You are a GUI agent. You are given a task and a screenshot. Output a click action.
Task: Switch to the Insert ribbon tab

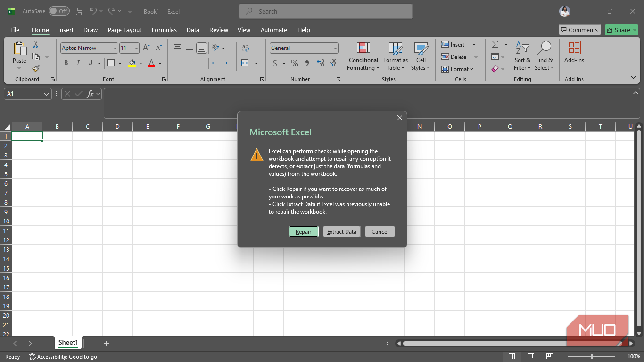pos(66,30)
